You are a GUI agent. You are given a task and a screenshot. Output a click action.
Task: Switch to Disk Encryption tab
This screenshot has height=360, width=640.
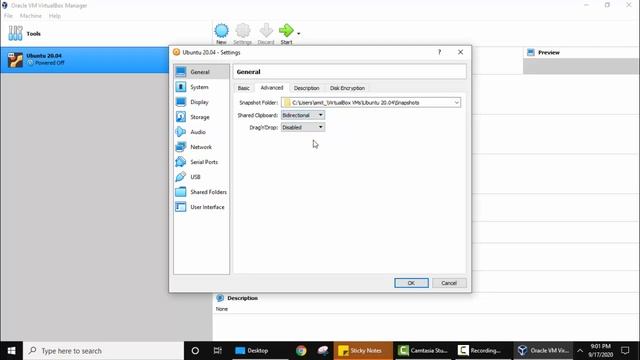[347, 88]
